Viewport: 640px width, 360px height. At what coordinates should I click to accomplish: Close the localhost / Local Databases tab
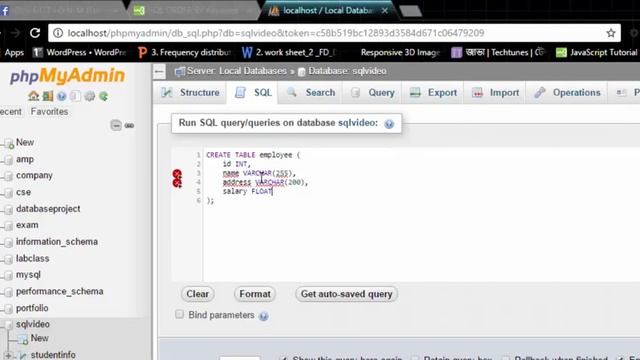tap(384, 11)
